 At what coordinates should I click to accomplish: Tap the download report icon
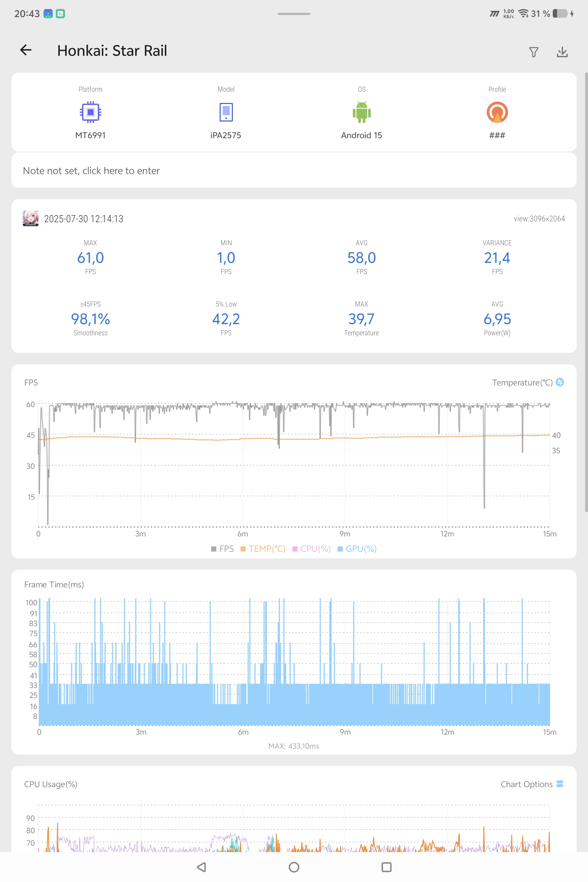pyautogui.click(x=562, y=52)
